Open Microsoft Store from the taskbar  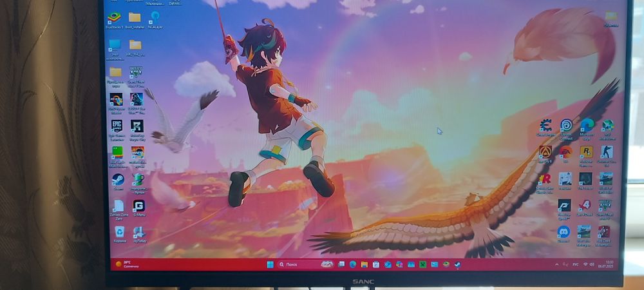376,264
